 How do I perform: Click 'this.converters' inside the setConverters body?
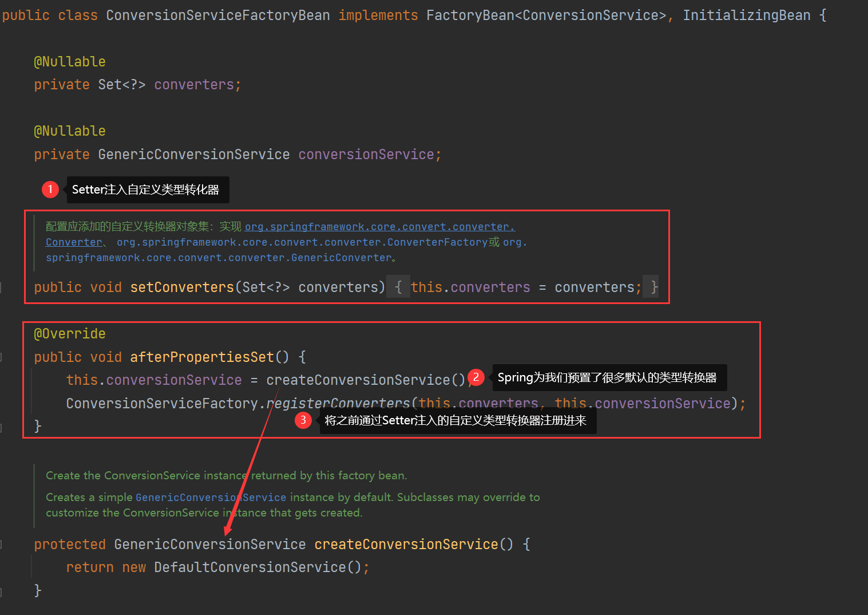click(x=470, y=287)
